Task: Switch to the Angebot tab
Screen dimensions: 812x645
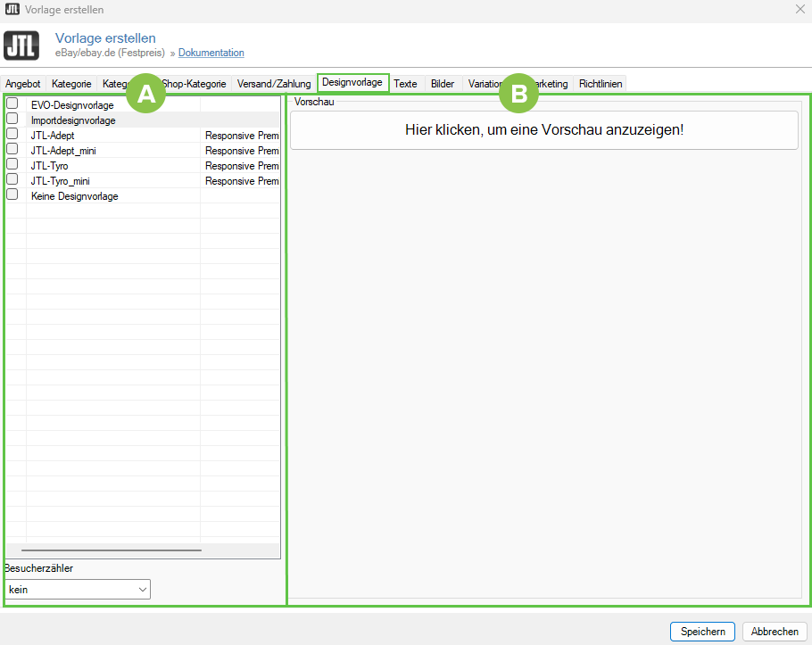Action: tap(23, 84)
